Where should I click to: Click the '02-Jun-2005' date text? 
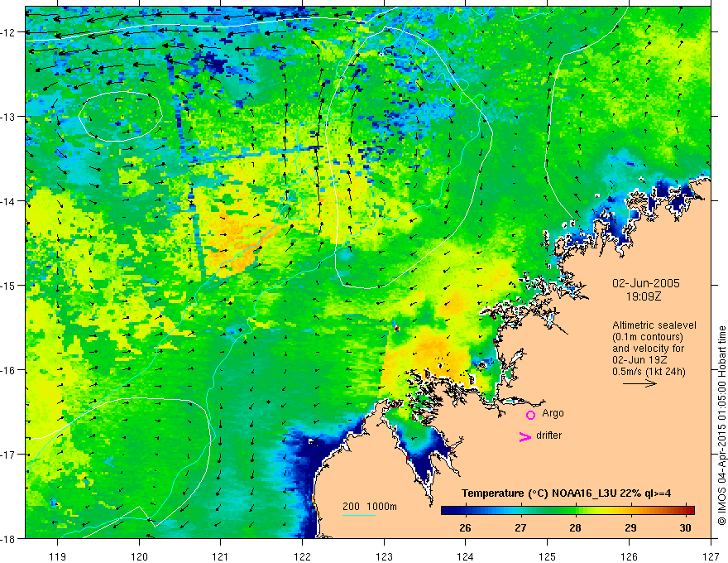tap(646, 283)
